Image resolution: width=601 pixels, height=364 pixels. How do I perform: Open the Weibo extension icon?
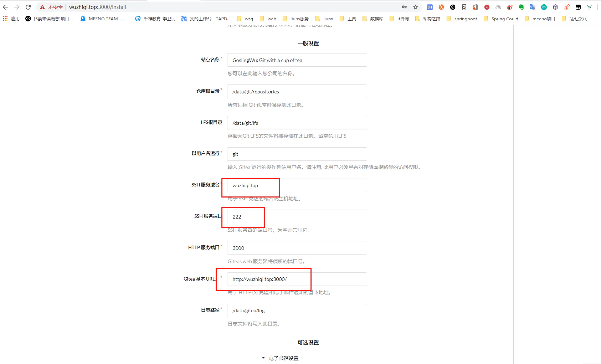point(510,7)
